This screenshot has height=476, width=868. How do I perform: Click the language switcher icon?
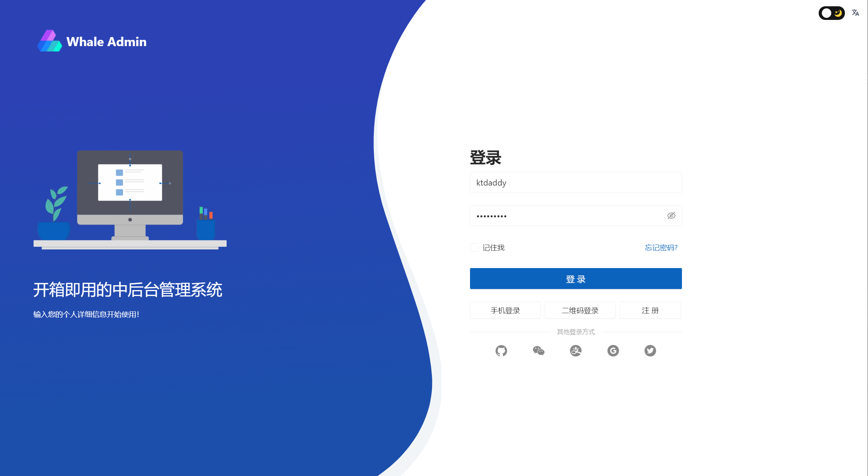pyautogui.click(x=854, y=12)
